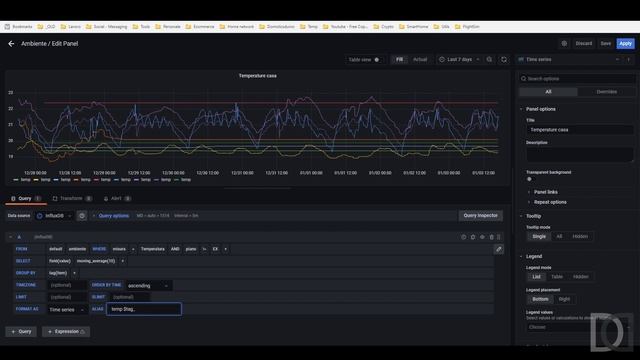Viewport: 640px width, 360px height.
Task: Set tooltip mode to All
Action: tap(559, 236)
